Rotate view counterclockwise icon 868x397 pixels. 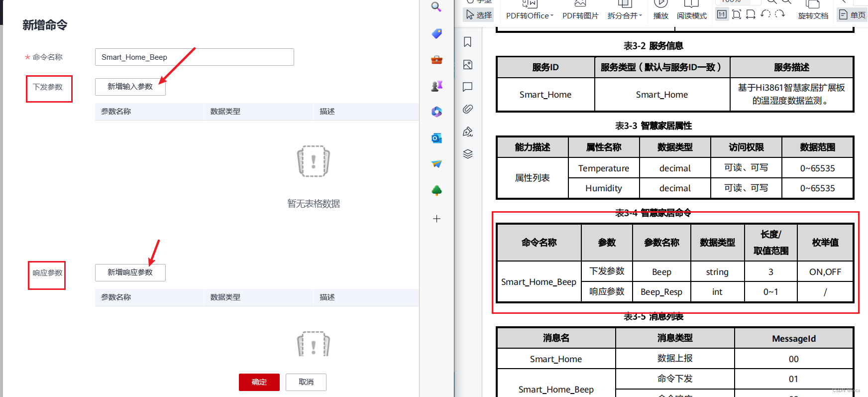pyautogui.click(x=765, y=14)
